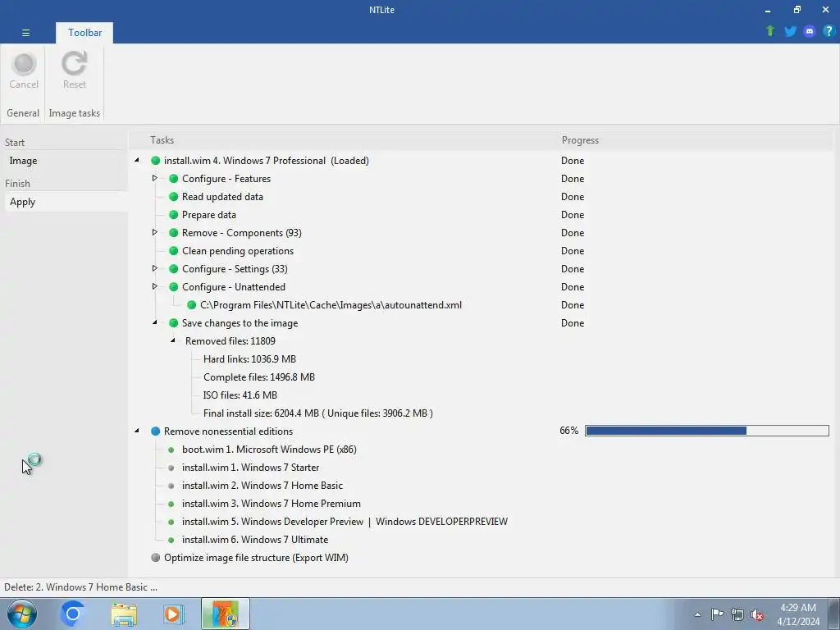840x630 pixels.
Task: Select install.wim 5. Windows Developer Preview row
Action: (x=345, y=522)
